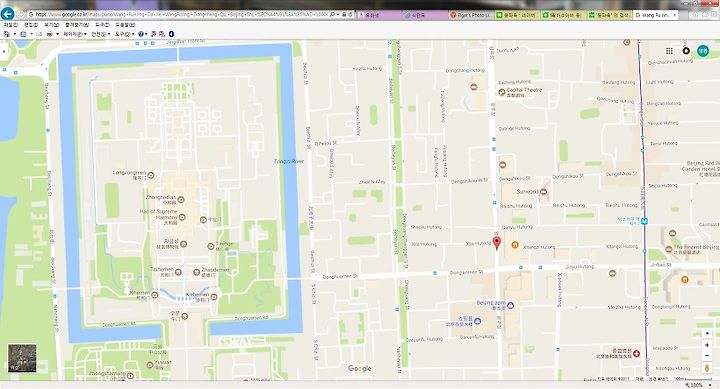Viewport: 720px width, 389px height.
Task: Click the Bluetooth icon in command bar
Action: (171, 34)
